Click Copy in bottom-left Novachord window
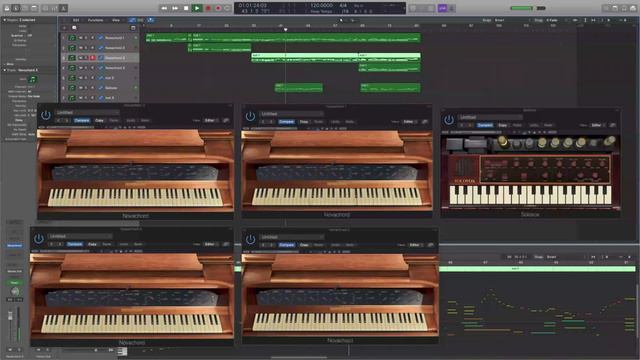This screenshot has height=360, width=640. pyautogui.click(x=92, y=244)
